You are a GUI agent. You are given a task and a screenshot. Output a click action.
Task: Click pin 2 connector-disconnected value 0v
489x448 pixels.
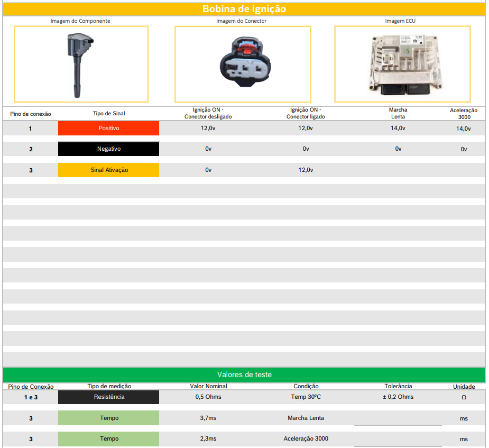[x=208, y=149]
